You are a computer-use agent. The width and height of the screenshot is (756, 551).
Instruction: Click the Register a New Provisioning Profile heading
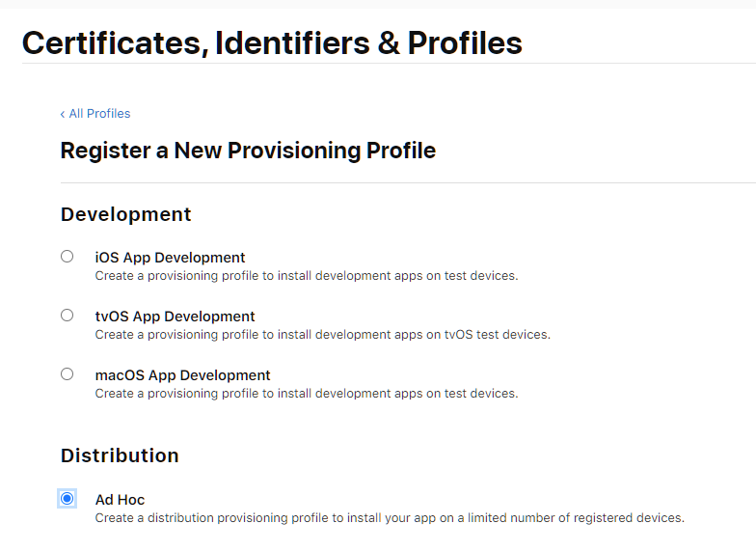248,151
